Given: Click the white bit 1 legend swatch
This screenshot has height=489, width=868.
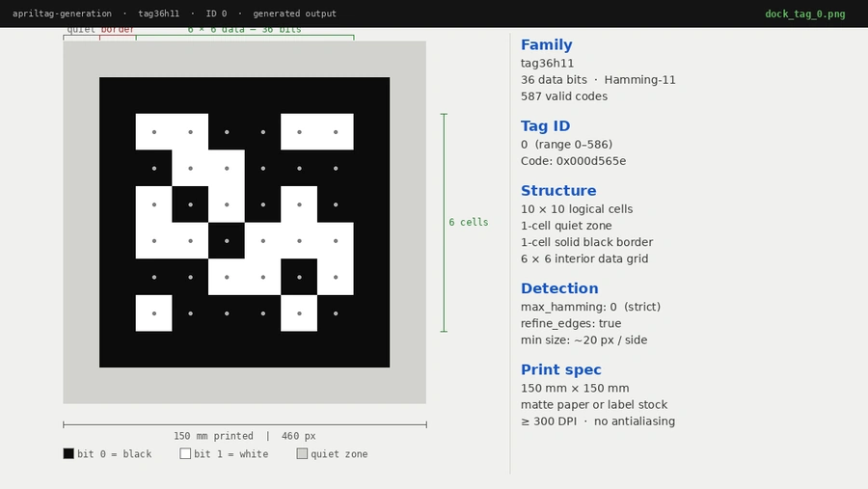Looking at the screenshot, I should (185, 453).
